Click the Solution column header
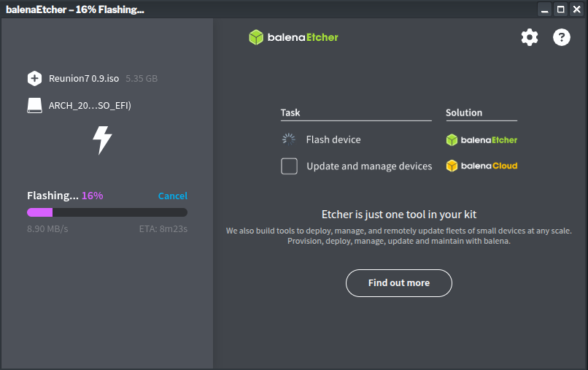 (464, 113)
